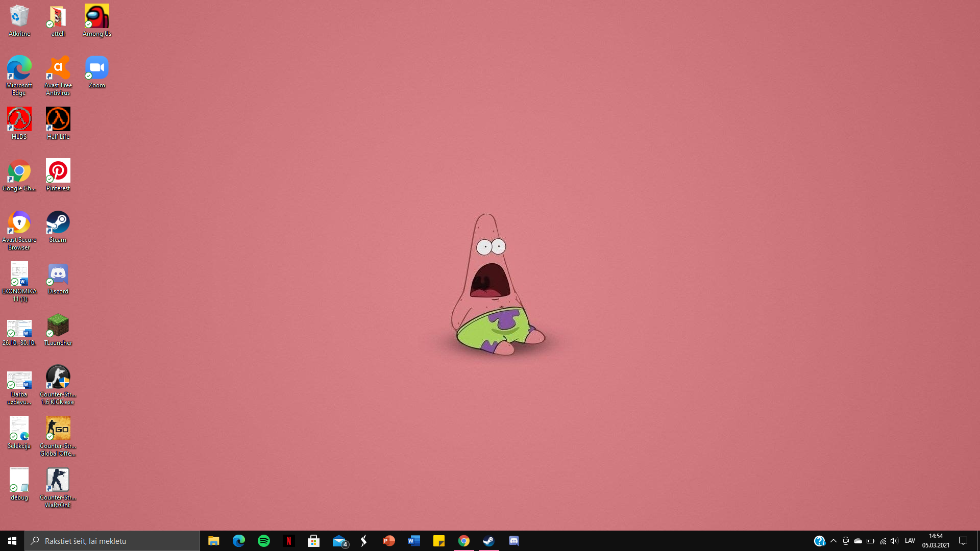This screenshot has width=980, height=551.
Task: Select the Counter-Strike WaRzOnE desktop shortcut
Action: click(x=58, y=488)
